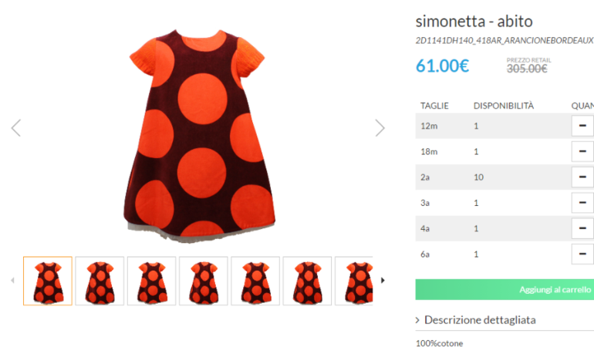The height and width of the screenshot is (364, 594).
Task: Show the previous product image
Action: click(16, 128)
